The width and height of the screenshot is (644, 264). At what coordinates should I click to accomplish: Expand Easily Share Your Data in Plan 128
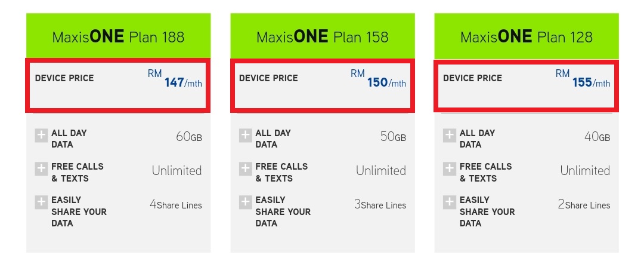(449, 202)
